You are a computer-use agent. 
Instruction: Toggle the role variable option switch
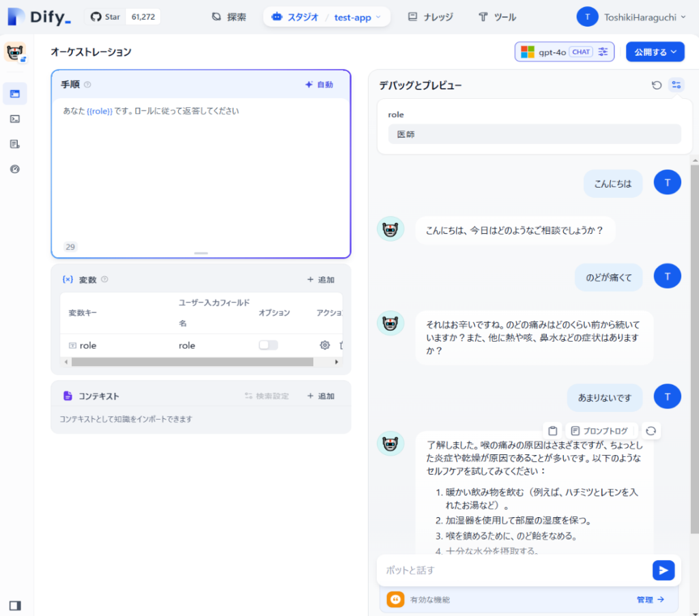coord(268,345)
